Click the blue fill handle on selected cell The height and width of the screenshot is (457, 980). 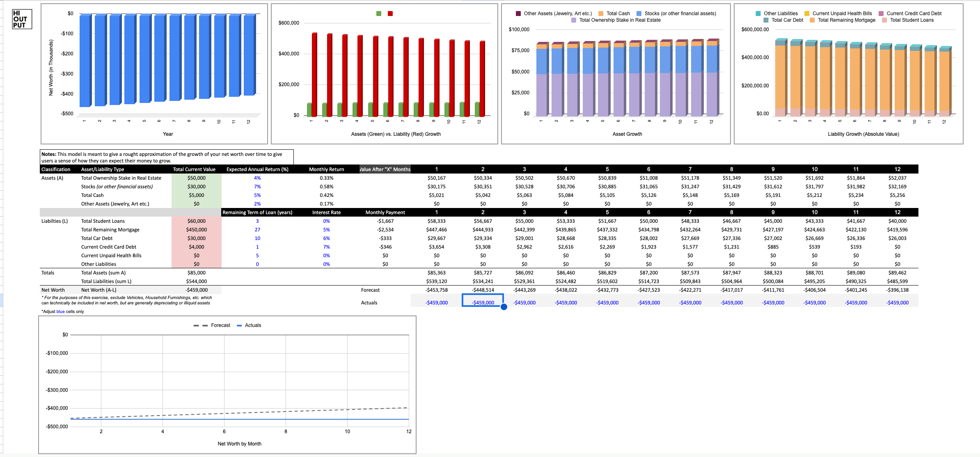504,307
